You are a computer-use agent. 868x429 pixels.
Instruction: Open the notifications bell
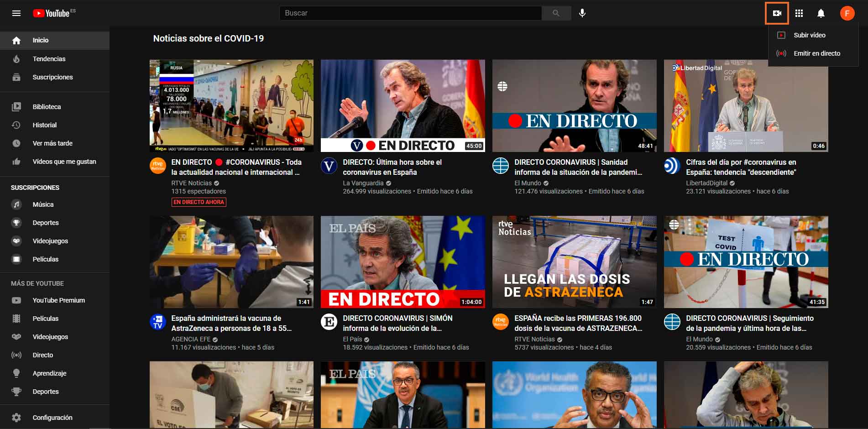click(x=821, y=13)
